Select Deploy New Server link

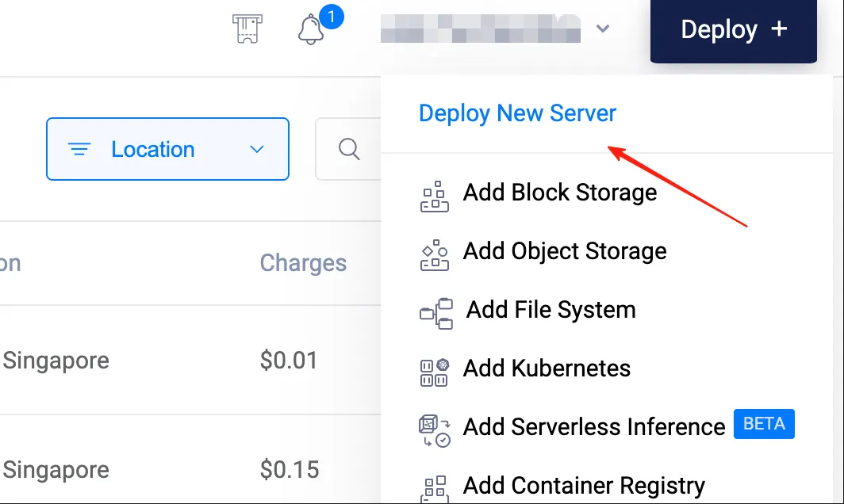click(x=517, y=113)
